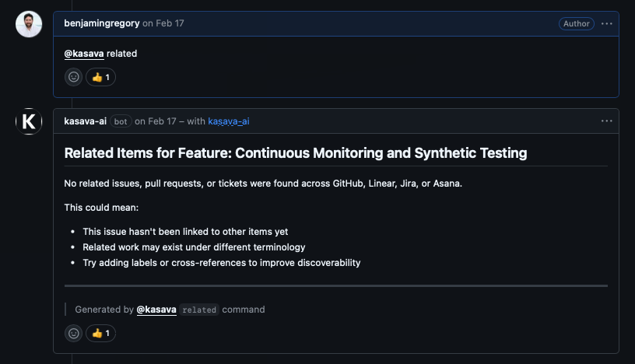This screenshot has width=635, height=364.
Task: Click the kasava-ai username in bot comment
Action: pyautogui.click(x=85, y=121)
